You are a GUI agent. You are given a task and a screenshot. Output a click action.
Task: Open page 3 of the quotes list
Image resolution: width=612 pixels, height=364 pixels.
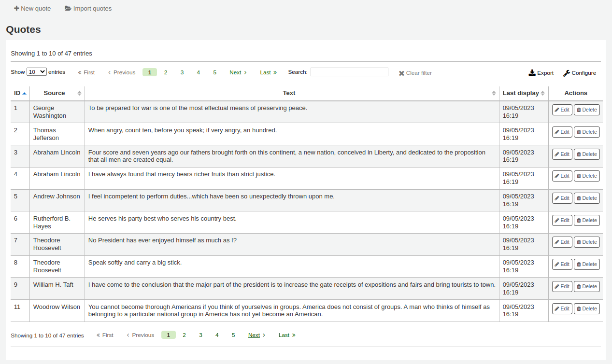182,72
